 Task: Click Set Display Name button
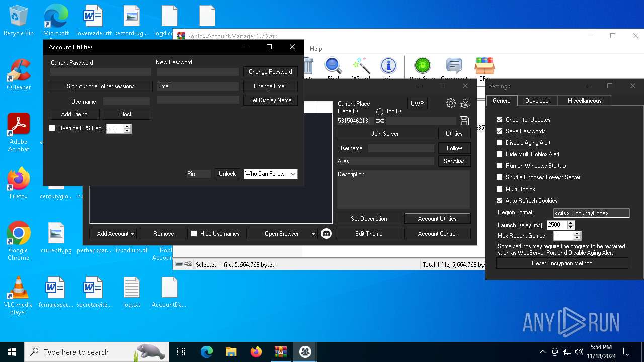coord(270,100)
